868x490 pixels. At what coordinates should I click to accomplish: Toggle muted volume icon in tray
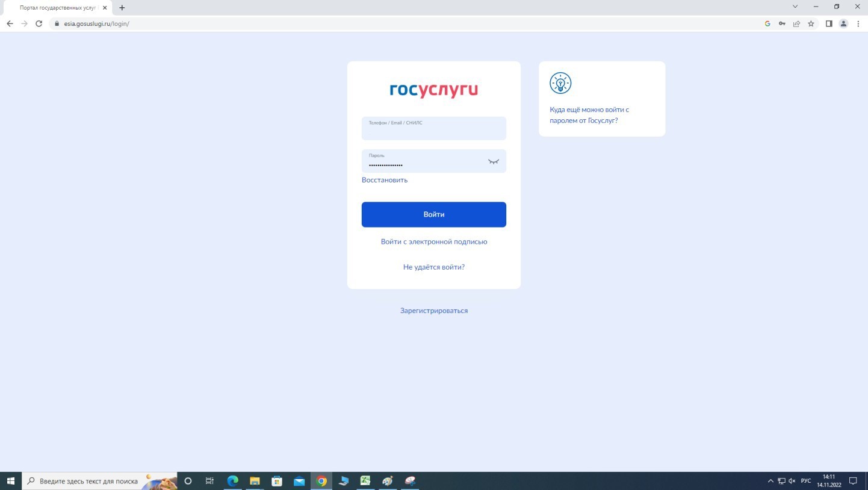point(792,481)
